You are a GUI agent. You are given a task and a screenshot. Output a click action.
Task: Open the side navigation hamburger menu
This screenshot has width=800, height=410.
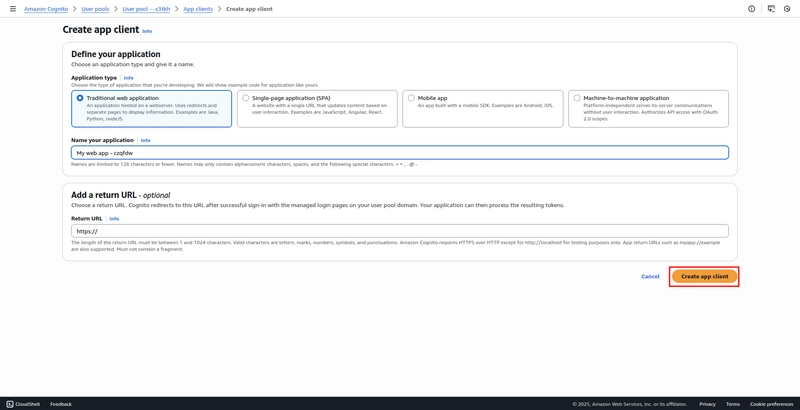pos(12,9)
